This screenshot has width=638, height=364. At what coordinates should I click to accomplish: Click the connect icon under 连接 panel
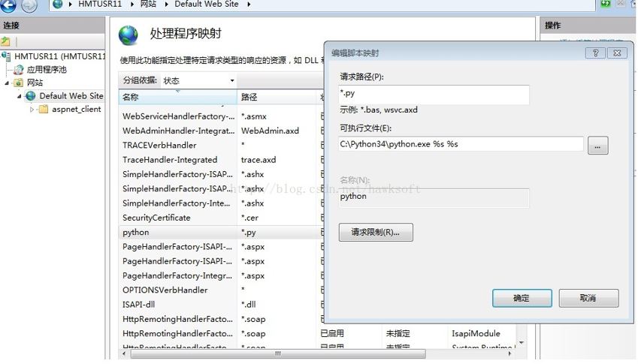[x=6, y=42]
